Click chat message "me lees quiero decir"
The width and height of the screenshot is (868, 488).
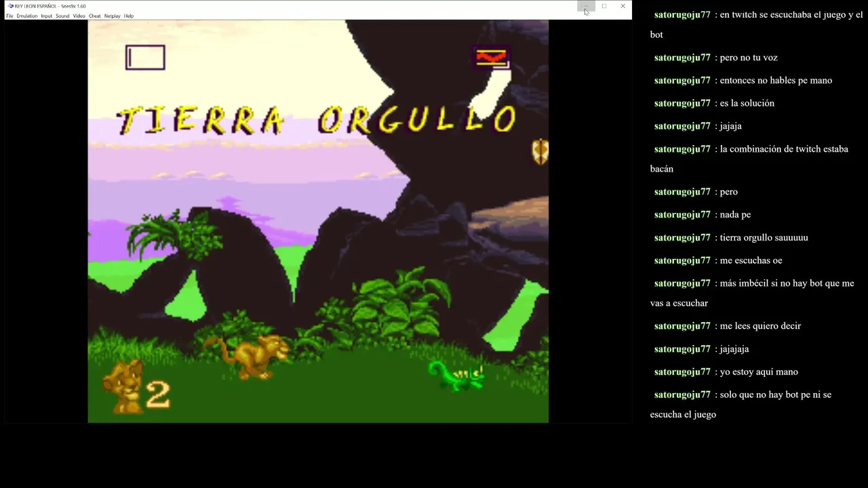click(x=761, y=327)
